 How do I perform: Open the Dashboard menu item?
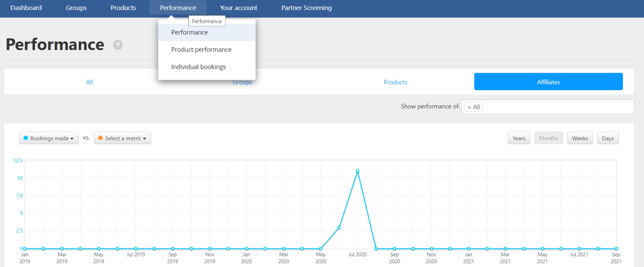(x=26, y=8)
